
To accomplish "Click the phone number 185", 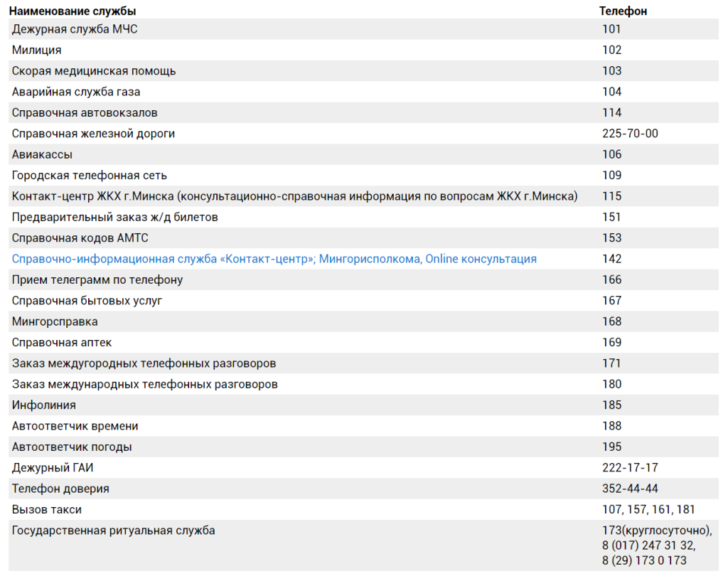I will 612,405.
